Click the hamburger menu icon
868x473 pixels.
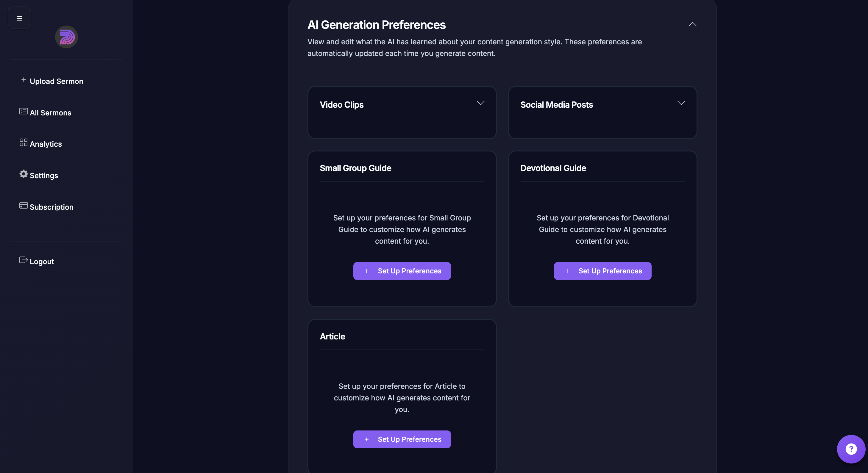(x=19, y=18)
